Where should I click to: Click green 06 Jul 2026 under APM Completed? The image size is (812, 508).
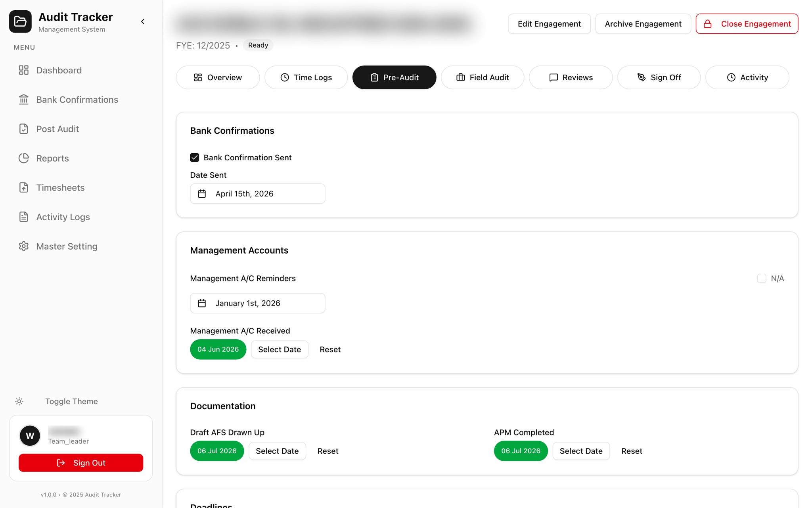pos(521,451)
